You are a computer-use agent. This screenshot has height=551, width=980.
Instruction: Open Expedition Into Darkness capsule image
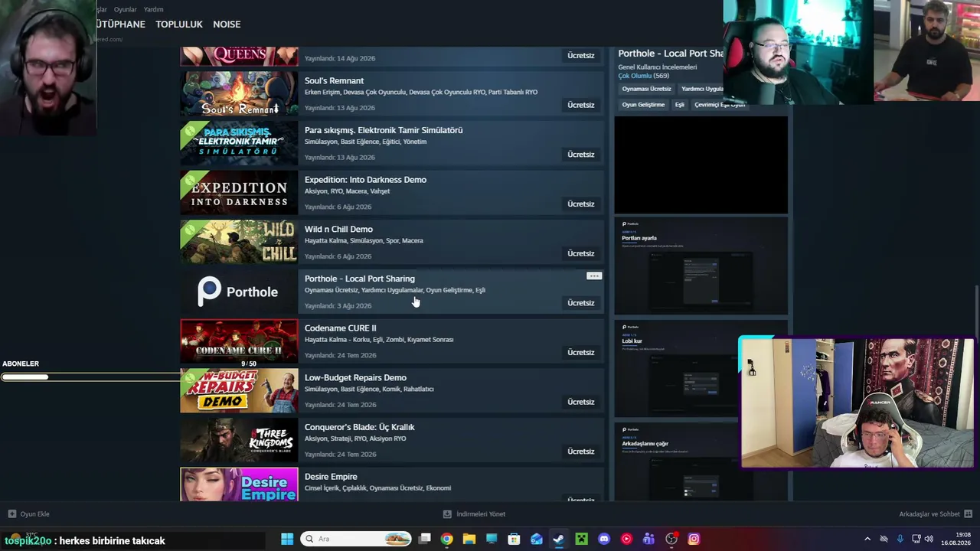pos(239,192)
